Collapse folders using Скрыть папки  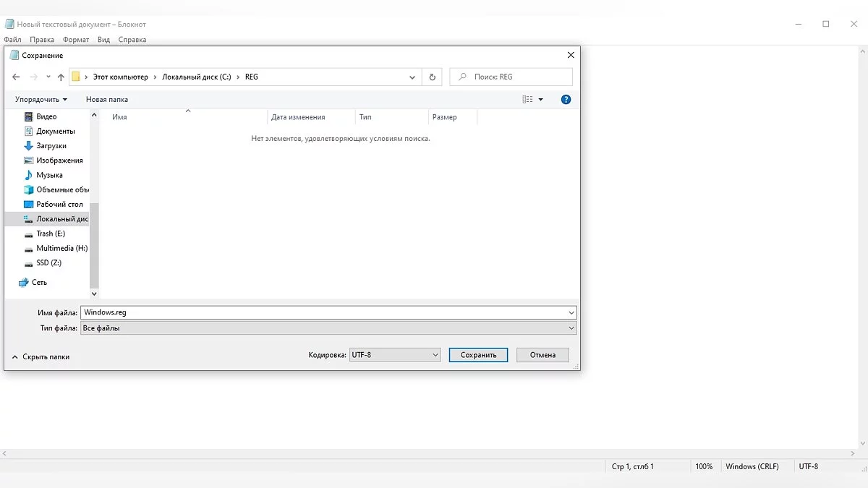coord(41,356)
